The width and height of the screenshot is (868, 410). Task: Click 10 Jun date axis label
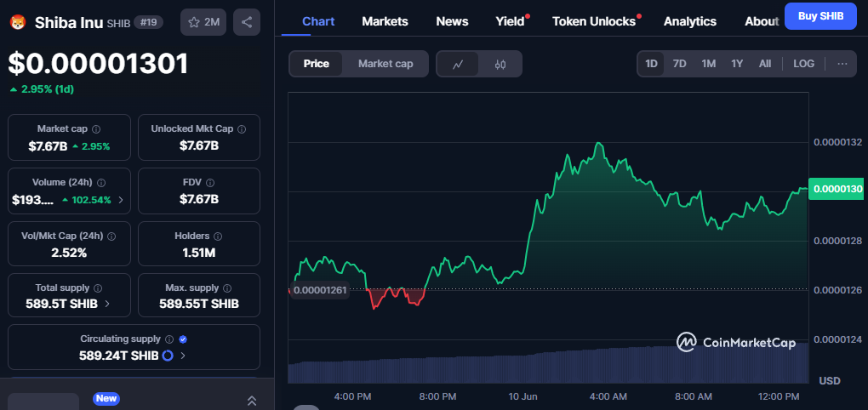pyautogui.click(x=523, y=396)
